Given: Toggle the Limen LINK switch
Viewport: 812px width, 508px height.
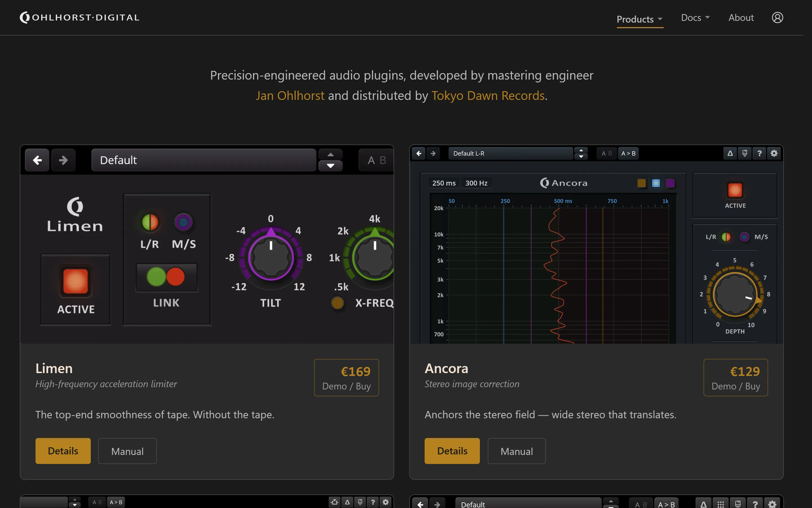Looking at the screenshot, I should (x=166, y=277).
